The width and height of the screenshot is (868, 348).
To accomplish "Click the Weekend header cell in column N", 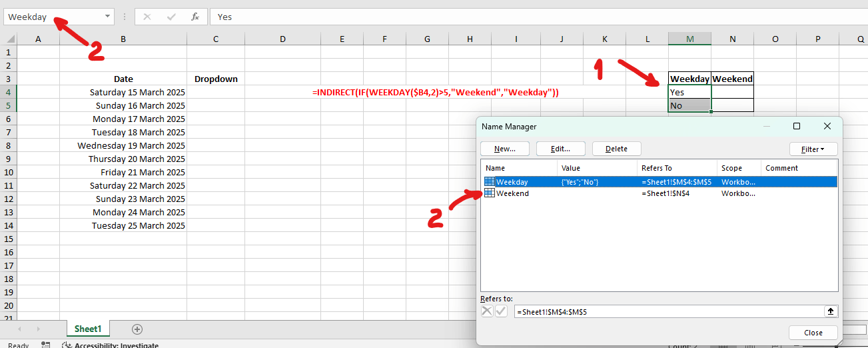I will (732, 79).
